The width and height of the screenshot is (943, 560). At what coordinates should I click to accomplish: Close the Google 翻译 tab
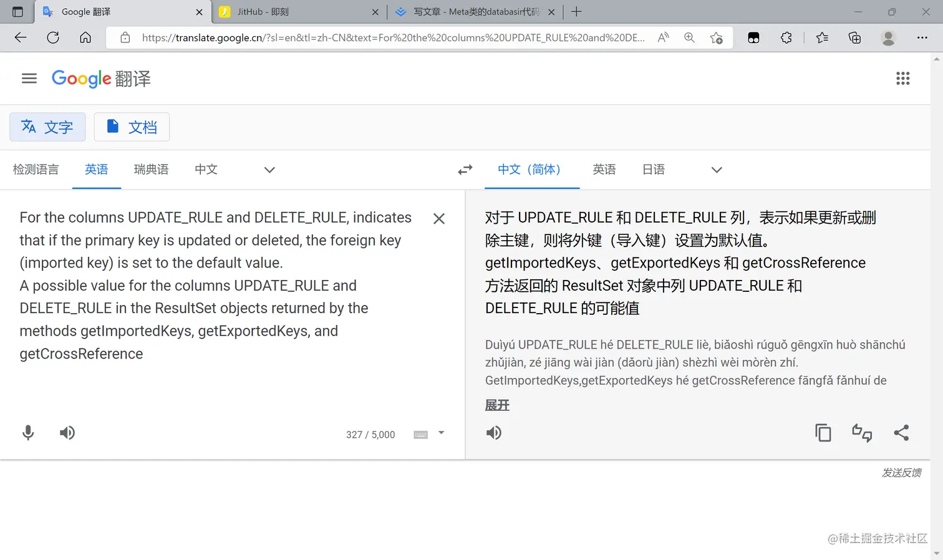pos(200,12)
